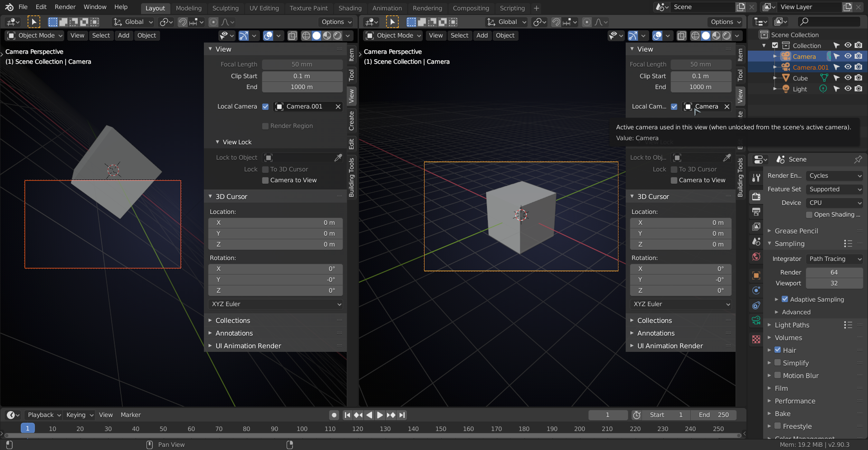Viewport: 868px width, 450px height.
Task: Open Add menu in right viewport header
Action: click(x=482, y=36)
